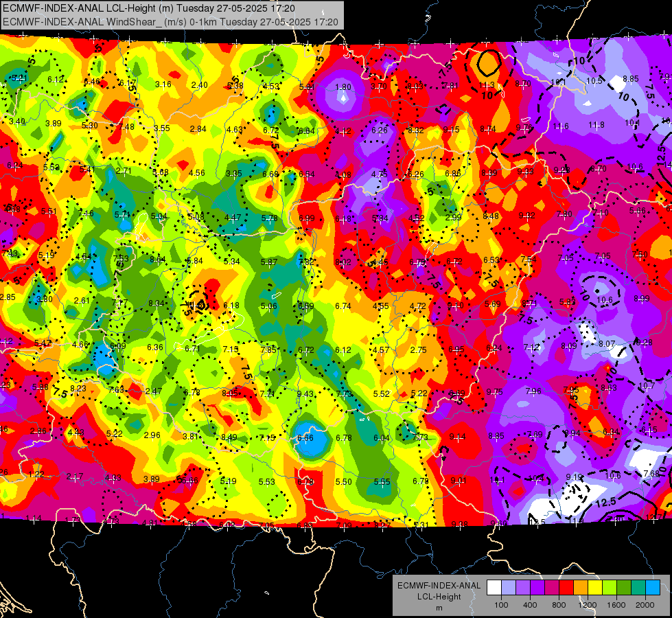This screenshot has height=618, width=672.
Task: Click the shear value 4.57
Action: click(381, 350)
